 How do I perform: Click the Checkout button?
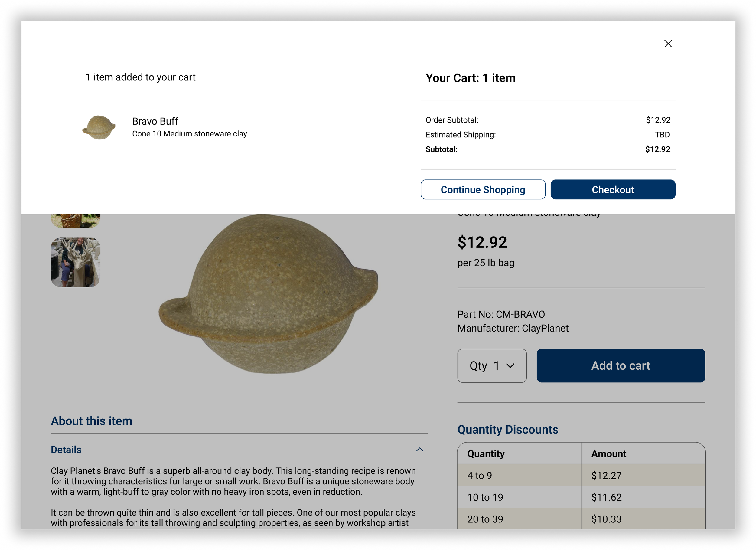pyautogui.click(x=613, y=189)
